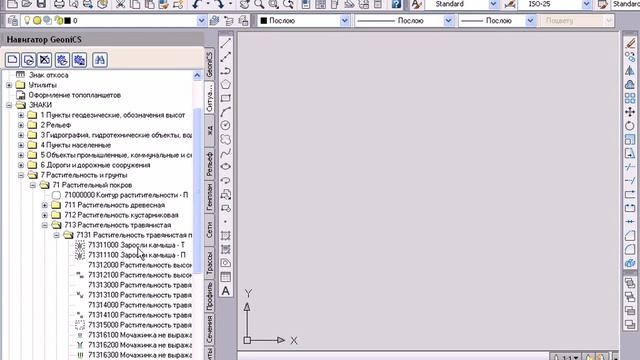Select the Spline draw tool
Viewport: 640px width, 360px height.
[x=226, y=153]
